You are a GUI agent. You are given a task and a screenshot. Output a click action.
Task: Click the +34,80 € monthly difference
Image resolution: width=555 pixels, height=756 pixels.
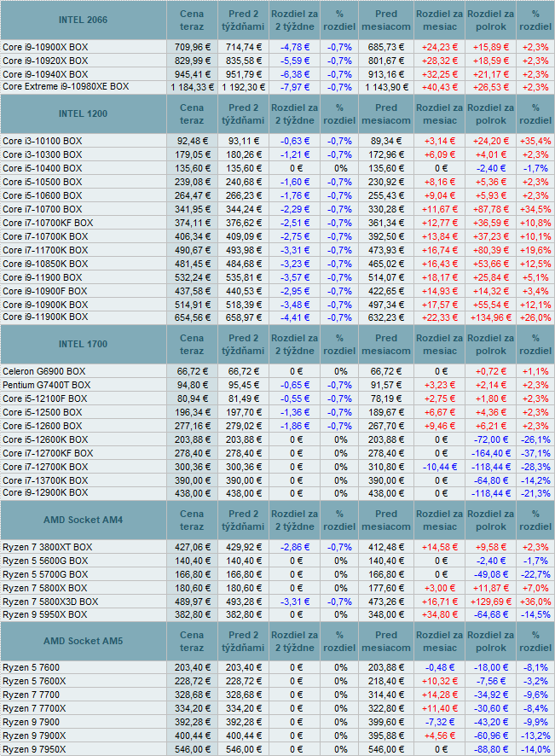pyautogui.click(x=440, y=614)
